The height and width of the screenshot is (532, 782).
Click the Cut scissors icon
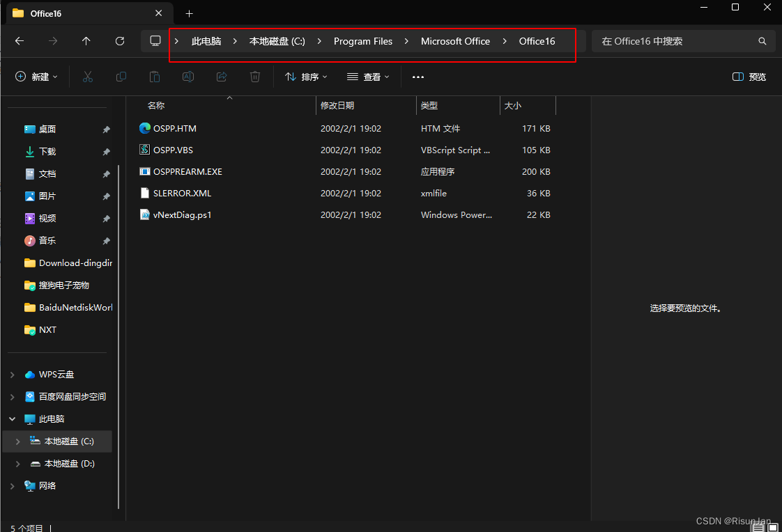click(x=88, y=77)
